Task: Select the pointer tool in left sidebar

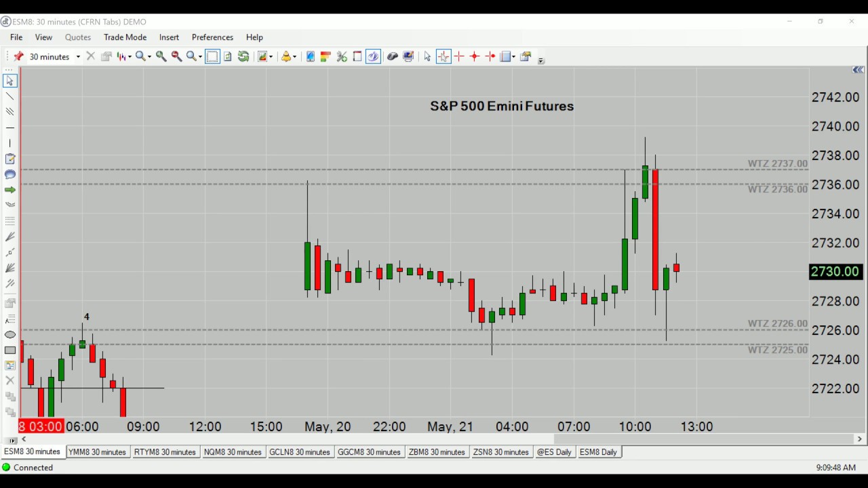Action: point(9,81)
